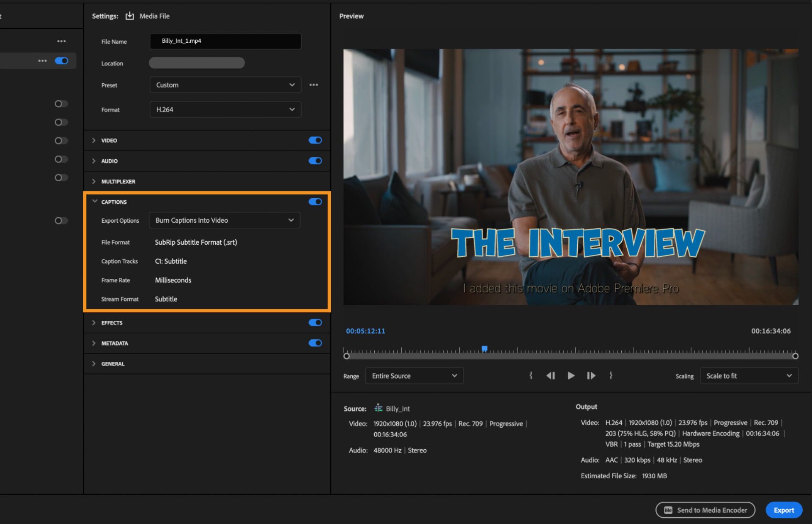Click the Export button
The height and width of the screenshot is (524, 812).
click(784, 510)
